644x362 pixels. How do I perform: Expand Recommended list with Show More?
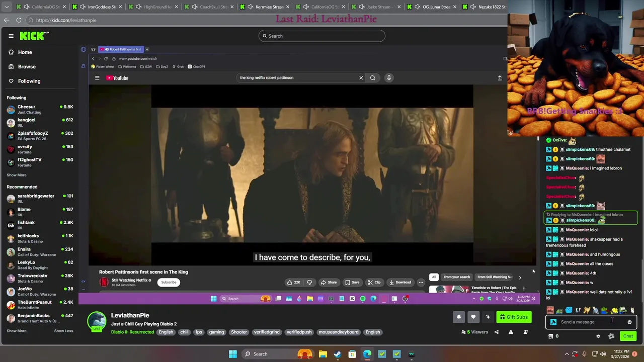[x=17, y=331]
